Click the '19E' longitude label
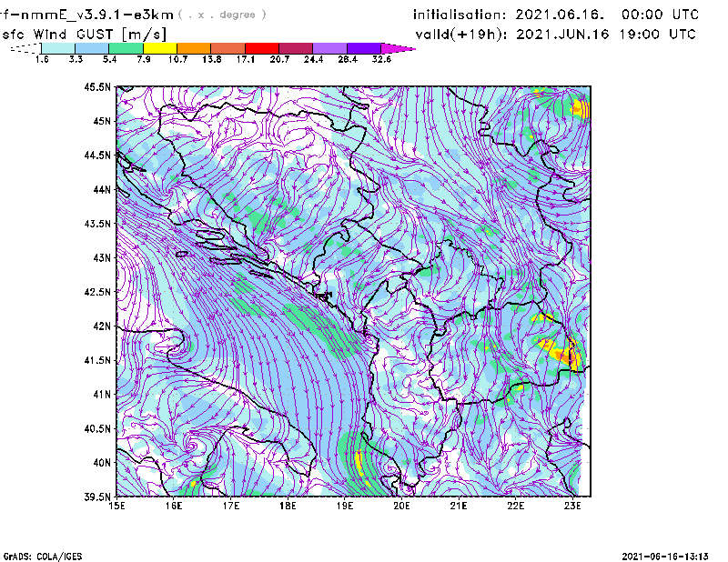The image size is (728, 562). (345, 506)
